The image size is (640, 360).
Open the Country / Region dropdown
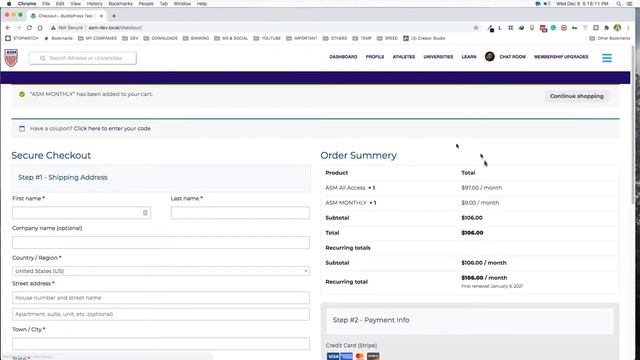(x=161, y=271)
